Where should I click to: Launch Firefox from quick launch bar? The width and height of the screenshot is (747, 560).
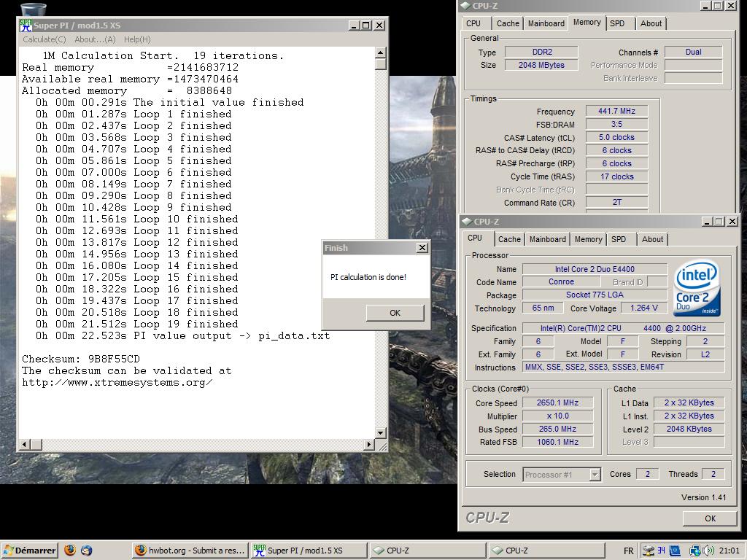click(x=70, y=551)
